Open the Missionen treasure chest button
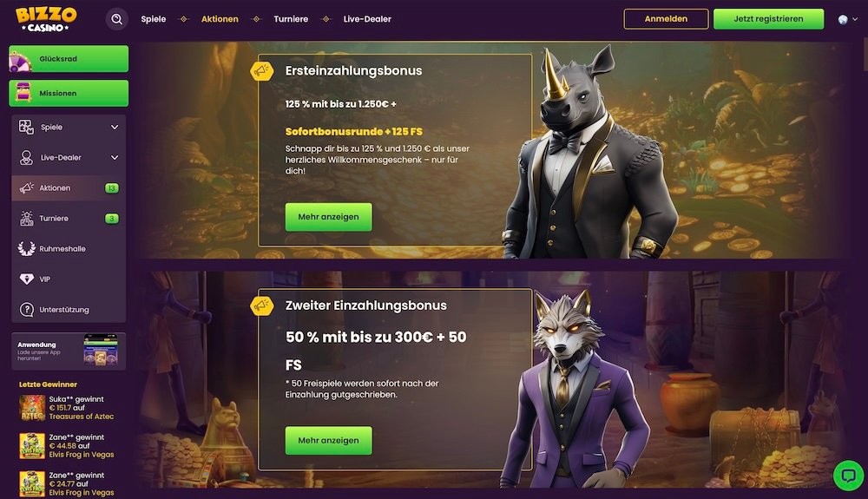Image resolution: width=868 pixels, height=499 pixels. point(69,93)
